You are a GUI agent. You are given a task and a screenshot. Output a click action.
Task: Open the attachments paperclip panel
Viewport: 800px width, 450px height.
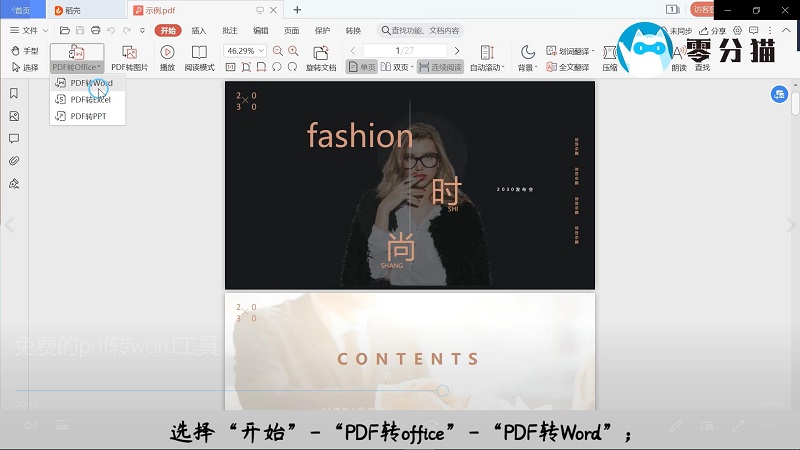coord(14,161)
